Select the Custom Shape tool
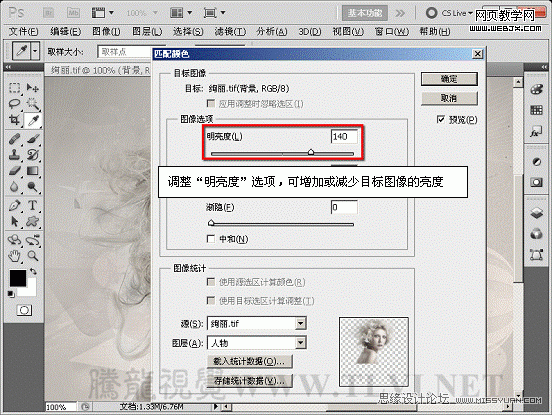Screen dimensions: 552x415 tap(33, 221)
